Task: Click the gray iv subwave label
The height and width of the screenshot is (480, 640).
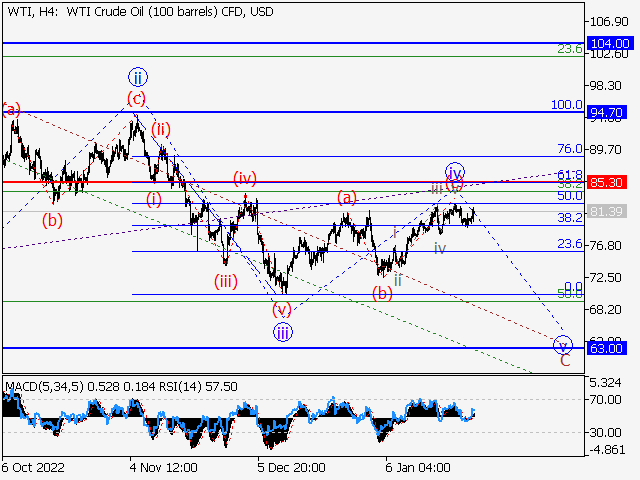Action: click(x=440, y=248)
